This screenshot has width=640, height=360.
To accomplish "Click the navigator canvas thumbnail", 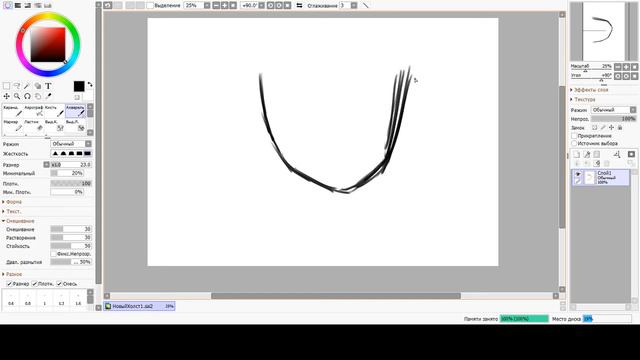I will tap(604, 31).
